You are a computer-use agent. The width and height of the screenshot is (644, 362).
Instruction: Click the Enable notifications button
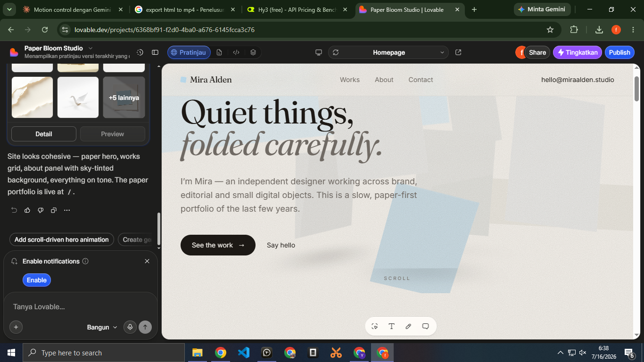(x=37, y=280)
